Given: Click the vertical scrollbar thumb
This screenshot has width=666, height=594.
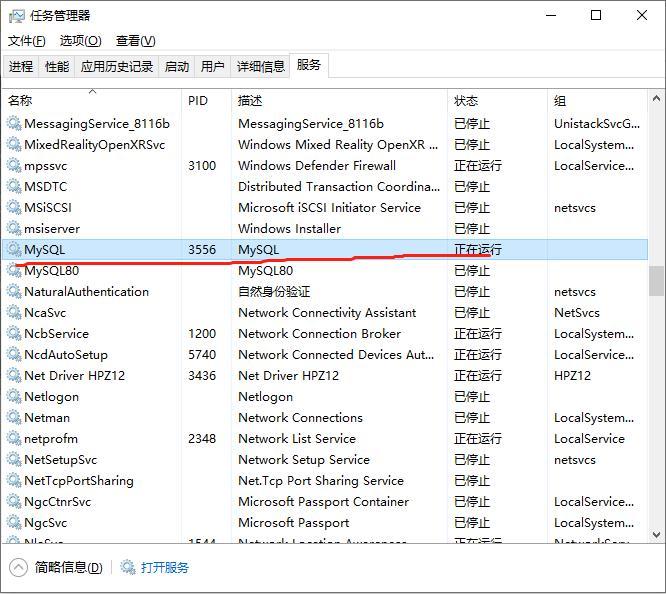Looking at the screenshot, I should (x=656, y=281).
